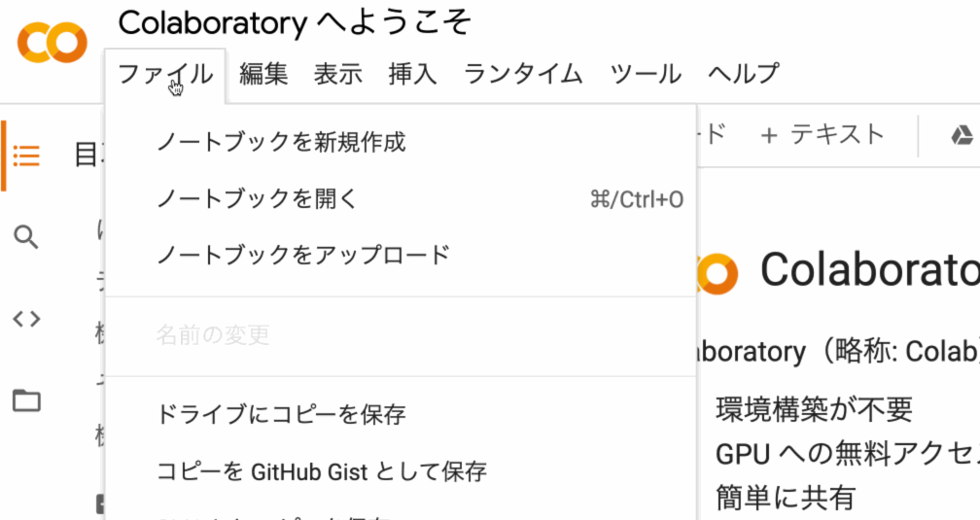Click the ファイル menu
980x520 pixels.
165,74
